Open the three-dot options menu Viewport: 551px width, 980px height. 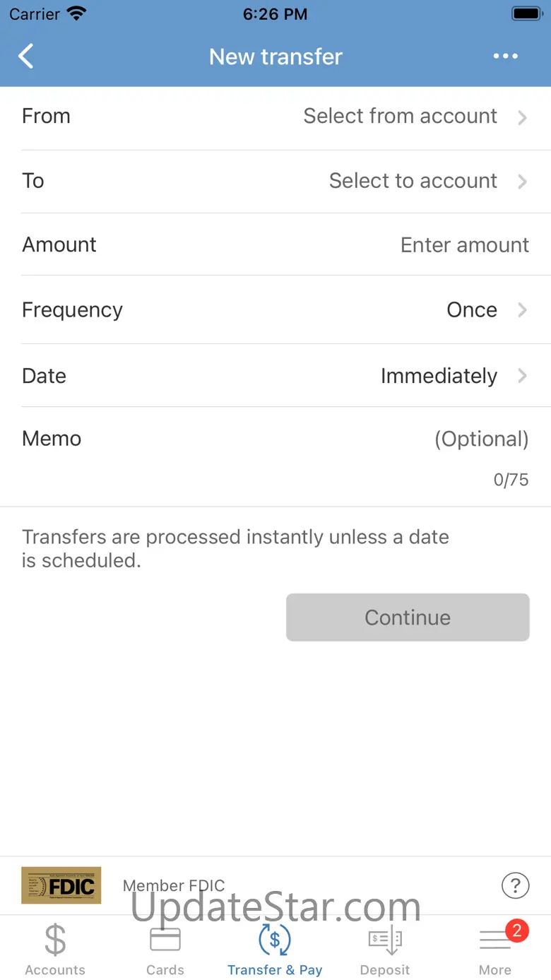505,57
